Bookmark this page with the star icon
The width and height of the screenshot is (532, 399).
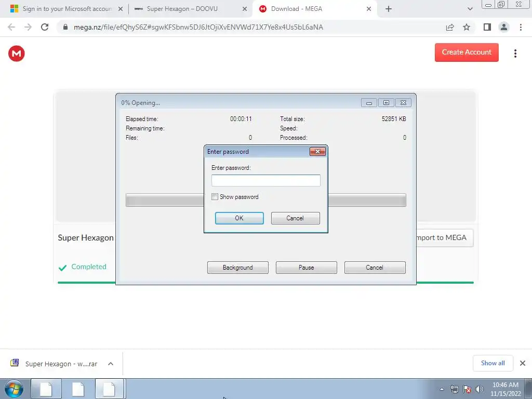467,27
